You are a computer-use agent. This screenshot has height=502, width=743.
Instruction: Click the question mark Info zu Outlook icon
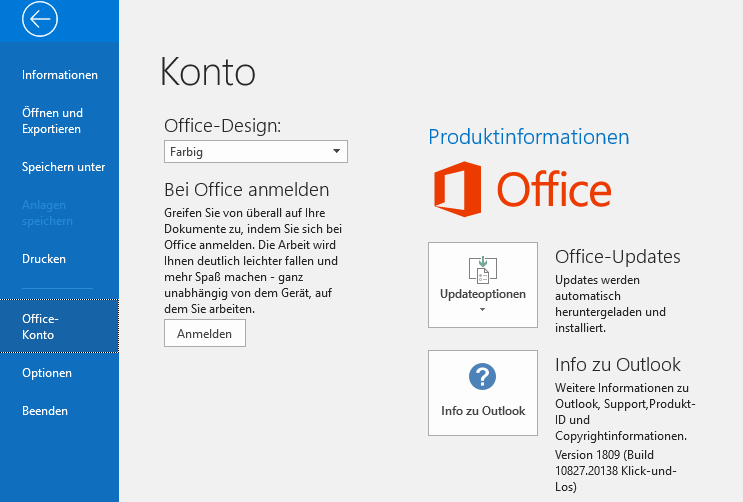pyautogui.click(x=483, y=377)
